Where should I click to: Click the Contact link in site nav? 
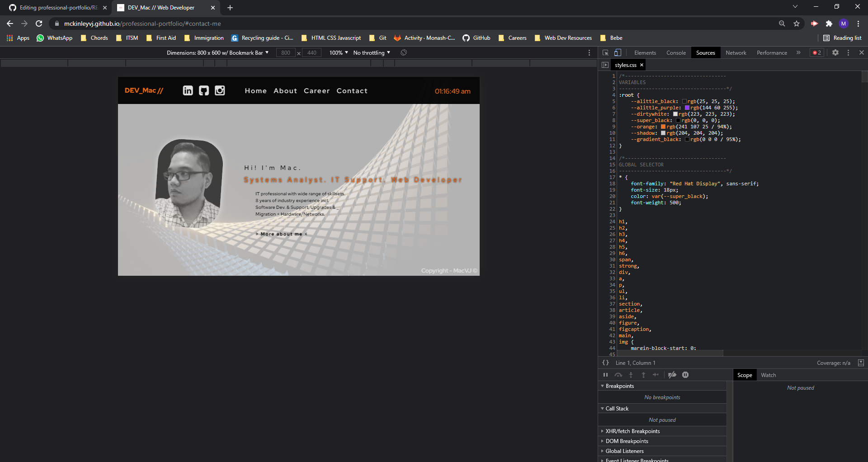tap(352, 91)
